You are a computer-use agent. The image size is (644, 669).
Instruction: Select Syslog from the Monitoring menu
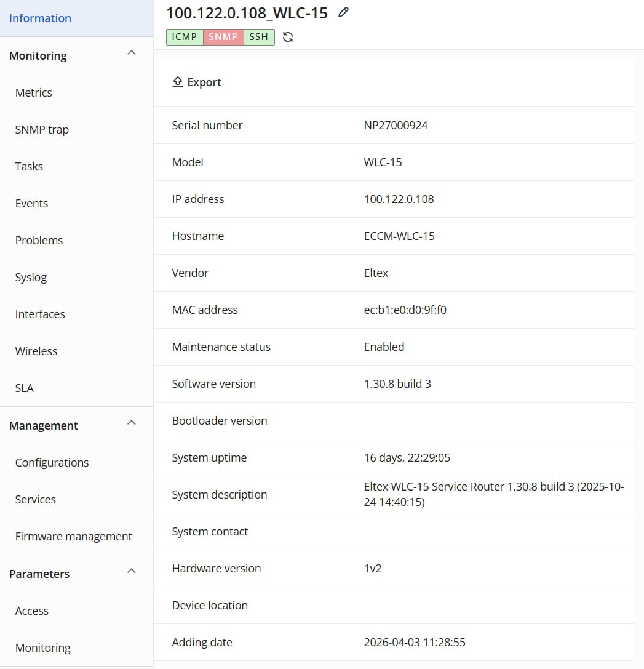coord(31,278)
